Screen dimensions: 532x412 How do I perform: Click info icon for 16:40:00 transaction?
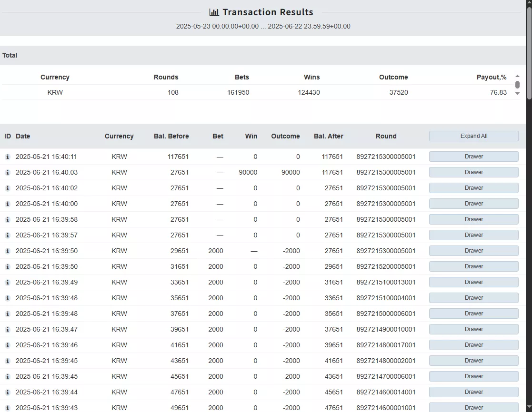[8, 204]
